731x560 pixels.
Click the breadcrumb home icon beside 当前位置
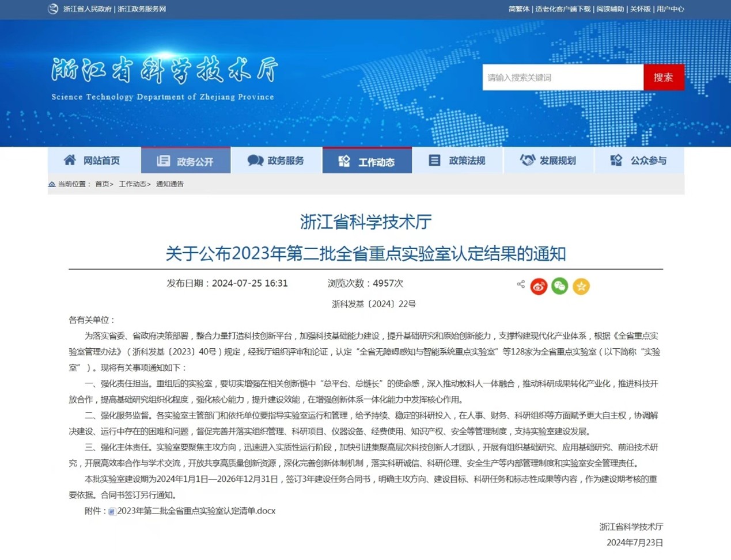52,184
